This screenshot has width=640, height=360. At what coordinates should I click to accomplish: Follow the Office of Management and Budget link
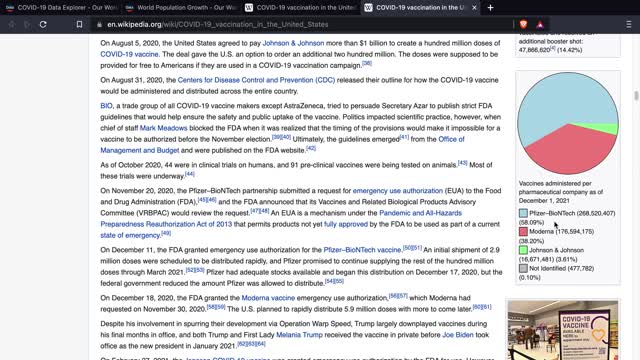[x=451, y=139]
